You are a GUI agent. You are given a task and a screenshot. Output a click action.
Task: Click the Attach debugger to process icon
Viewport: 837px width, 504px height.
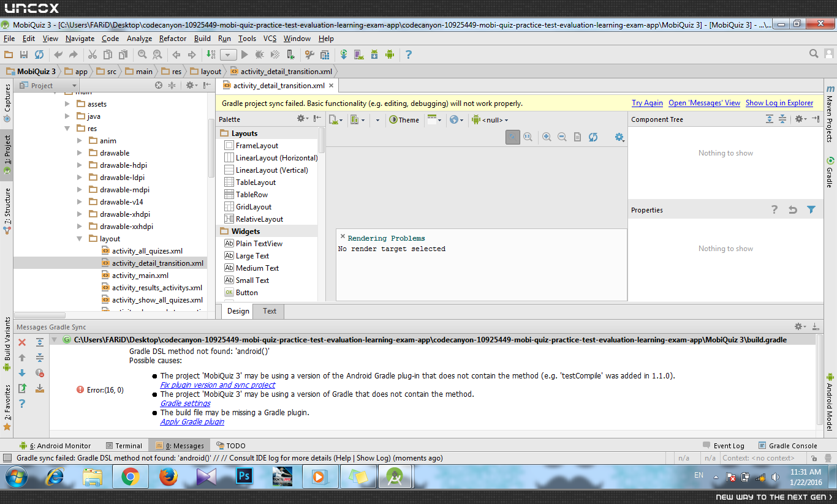click(290, 55)
